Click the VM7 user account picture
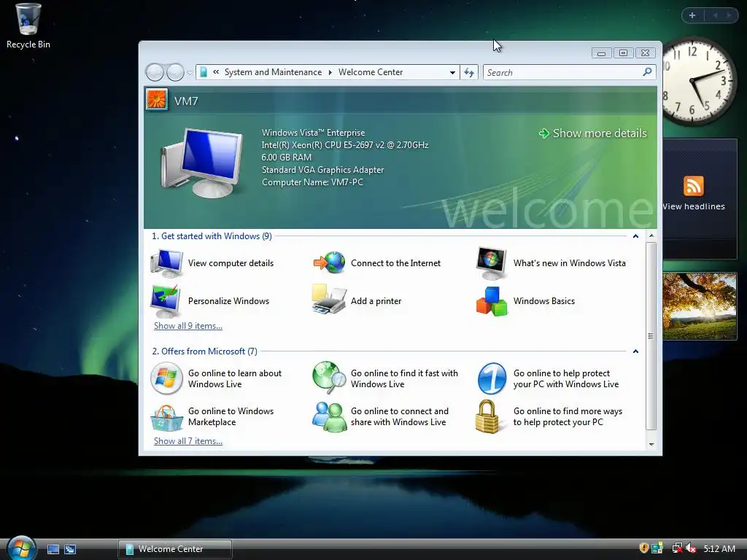The height and width of the screenshot is (560, 747). click(157, 99)
